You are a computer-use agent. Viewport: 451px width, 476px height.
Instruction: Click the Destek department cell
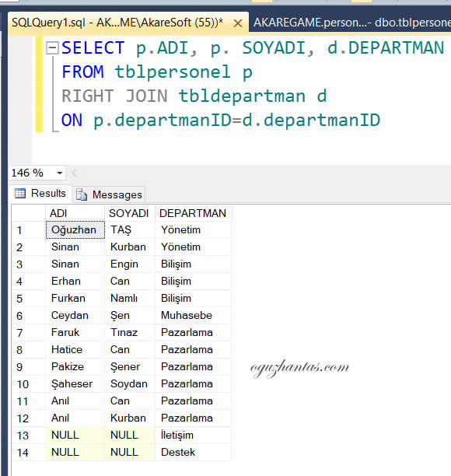click(193, 453)
